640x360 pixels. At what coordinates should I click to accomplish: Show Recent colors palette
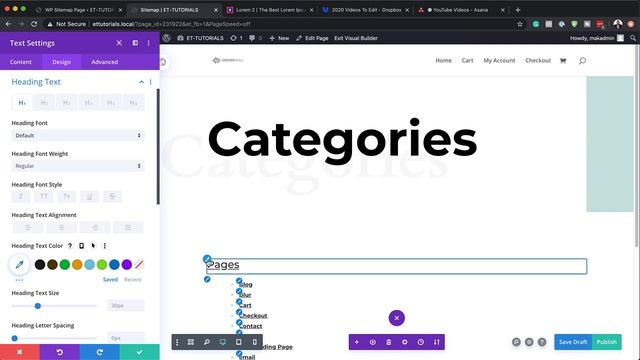click(133, 280)
